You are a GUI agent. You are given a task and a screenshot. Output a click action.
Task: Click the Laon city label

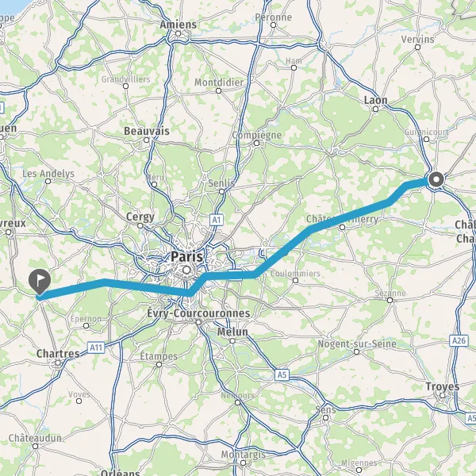375,100
